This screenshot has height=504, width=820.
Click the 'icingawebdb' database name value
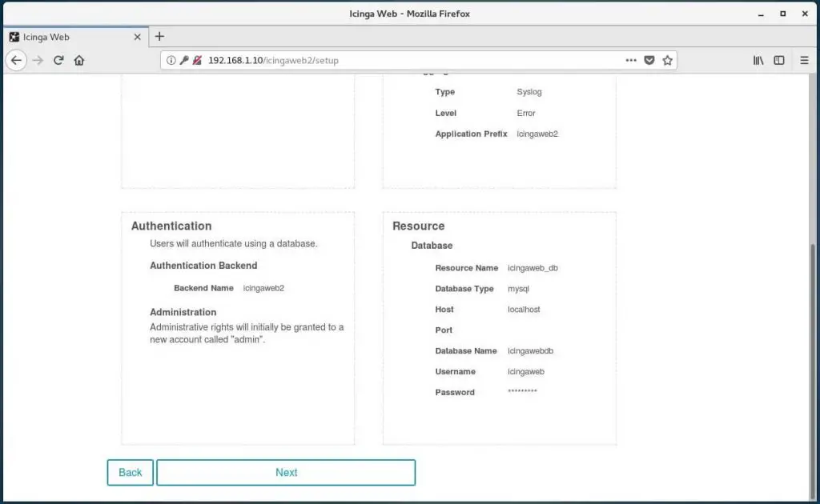click(x=530, y=351)
